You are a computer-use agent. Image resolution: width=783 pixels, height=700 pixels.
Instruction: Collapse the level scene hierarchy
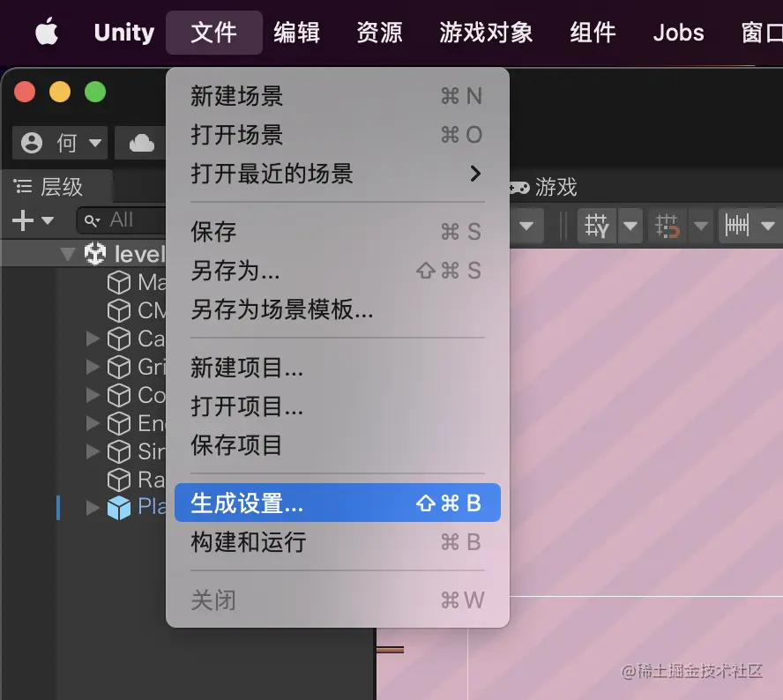point(68,253)
